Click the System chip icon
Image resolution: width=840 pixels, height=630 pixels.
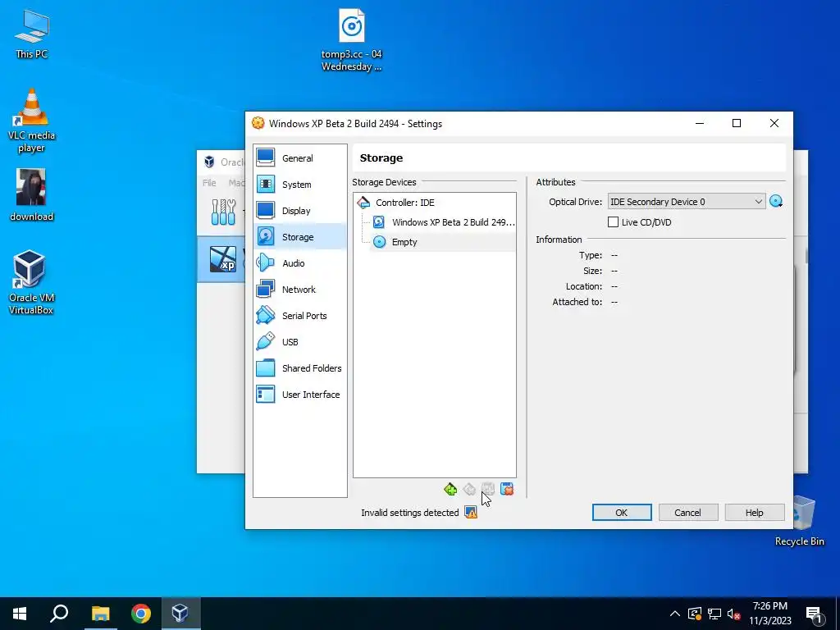(265, 184)
